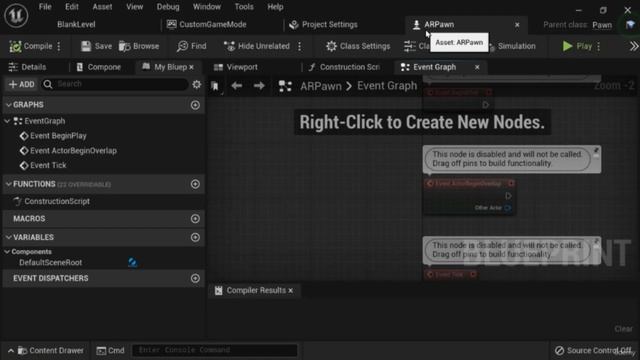Open My Blueprint settings gear
This screenshot has height=360, width=640.
[197, 84]
